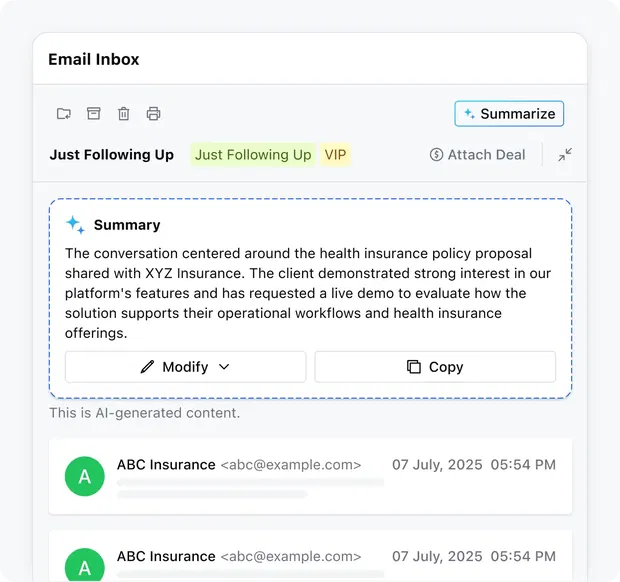Copy the summary text
The width and height of the screenshot is (620, 582).
(x=435, y=367)
